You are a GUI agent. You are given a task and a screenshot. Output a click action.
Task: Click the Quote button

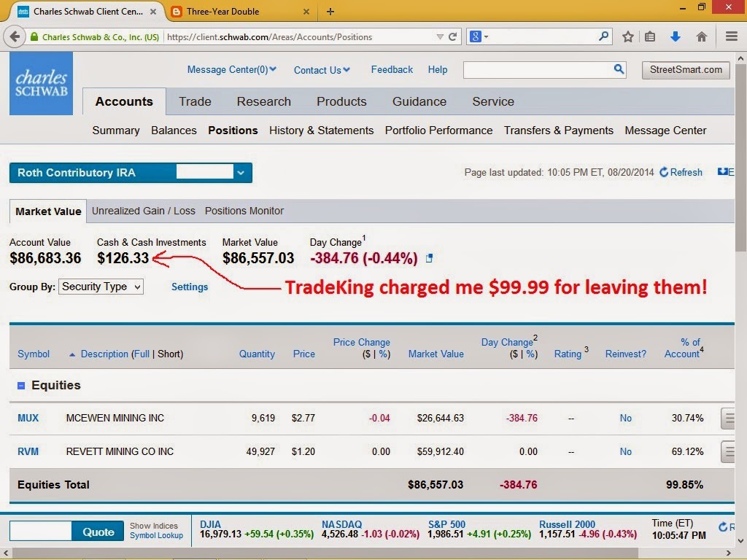point(98,532)
